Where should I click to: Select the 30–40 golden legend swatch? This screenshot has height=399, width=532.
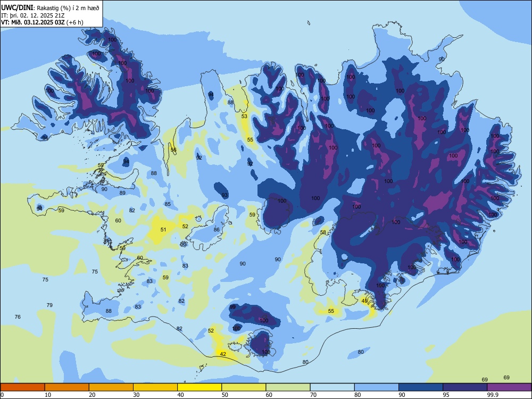(155, 387)
